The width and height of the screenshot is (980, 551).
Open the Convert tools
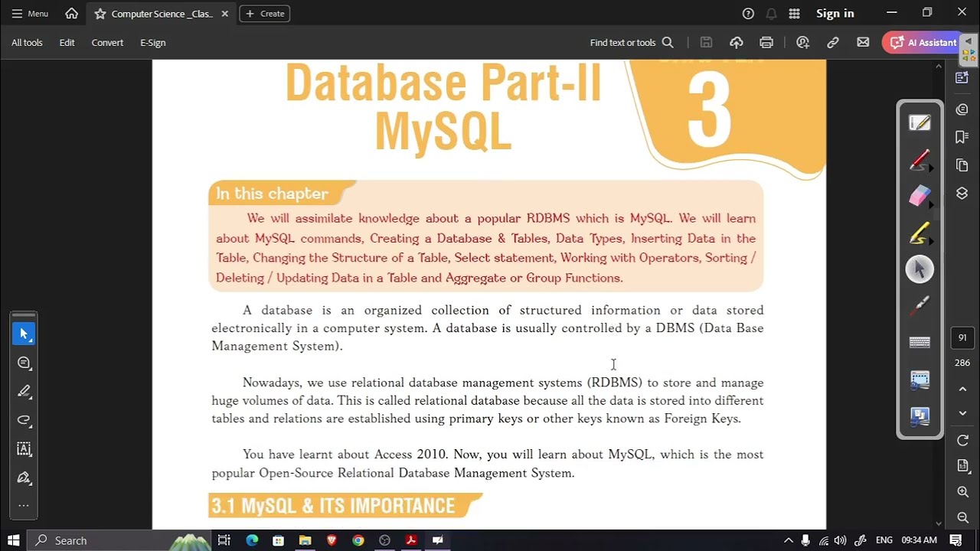(107, 43)
